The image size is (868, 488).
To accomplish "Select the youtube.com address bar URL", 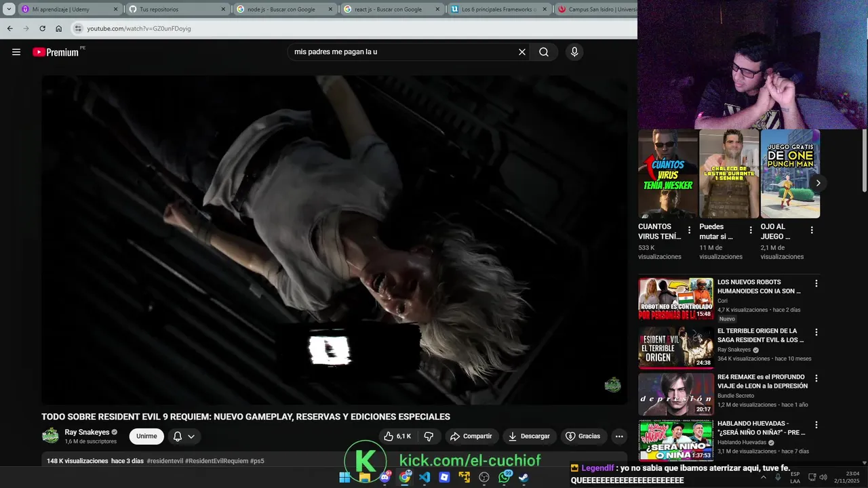I will click(x=139, y=28).
